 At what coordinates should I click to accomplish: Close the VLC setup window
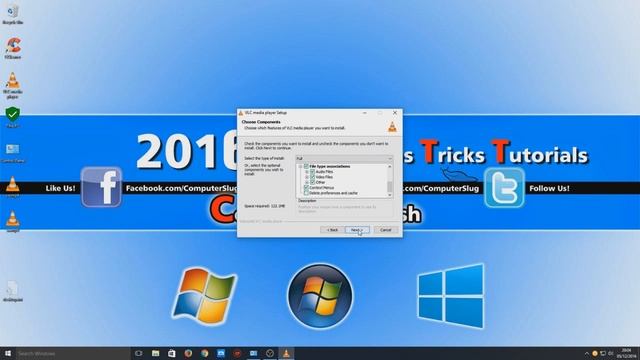point(395,113)
